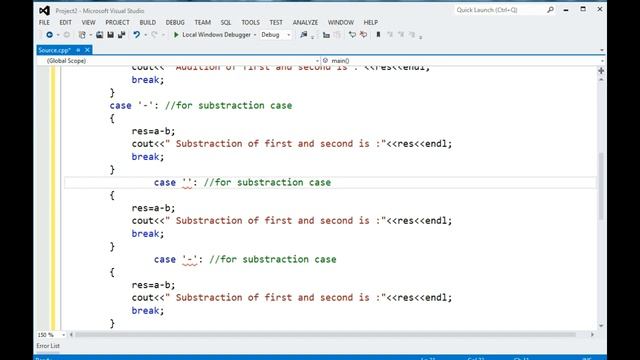Minimize the Visual Studio window
Image resolution: width=640 pixels, height=360 pixels.
(566, 10)
